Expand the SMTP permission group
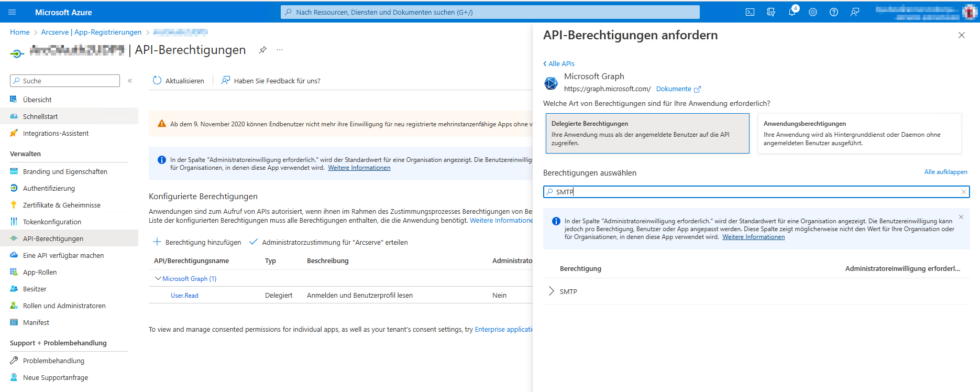Viewport: 980px width, 392px height. (x=551, y=291)
